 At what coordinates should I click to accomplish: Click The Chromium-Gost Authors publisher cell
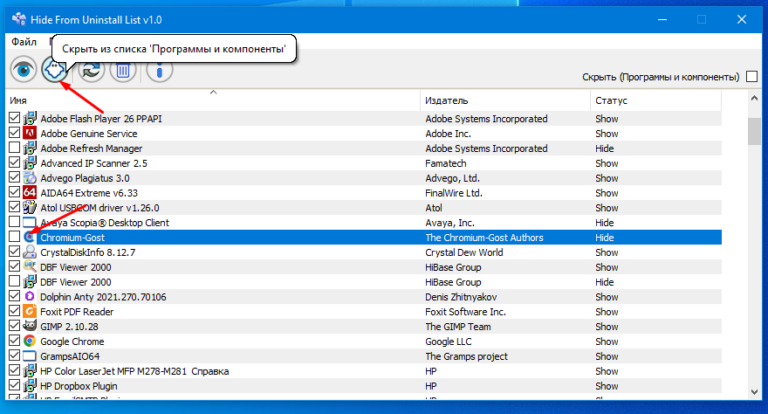point(484,238)
